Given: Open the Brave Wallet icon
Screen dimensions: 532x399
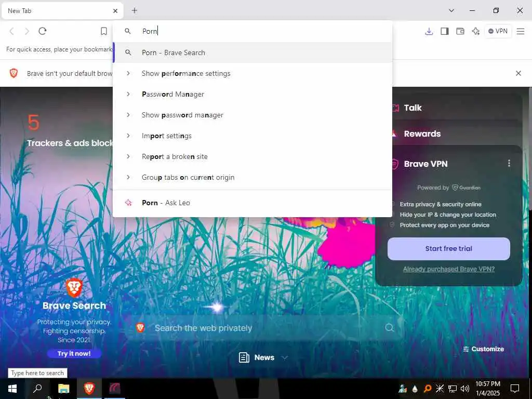Looking at the screenshot, I should 460,31.
